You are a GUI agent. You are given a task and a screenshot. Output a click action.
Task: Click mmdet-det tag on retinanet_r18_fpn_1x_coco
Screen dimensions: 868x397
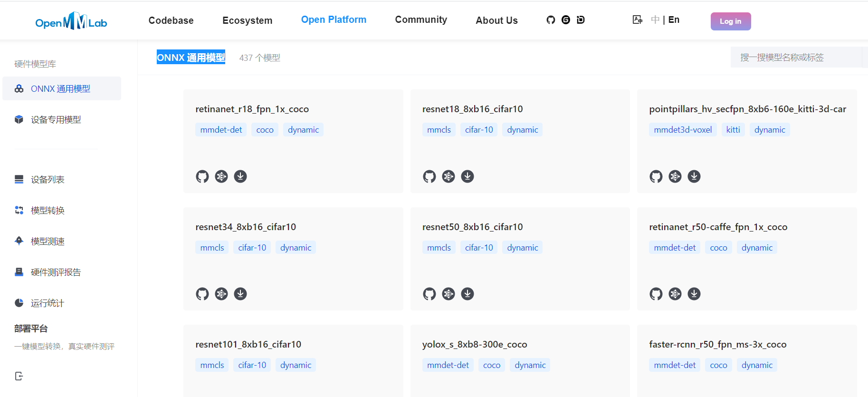[x=221, y=130]
